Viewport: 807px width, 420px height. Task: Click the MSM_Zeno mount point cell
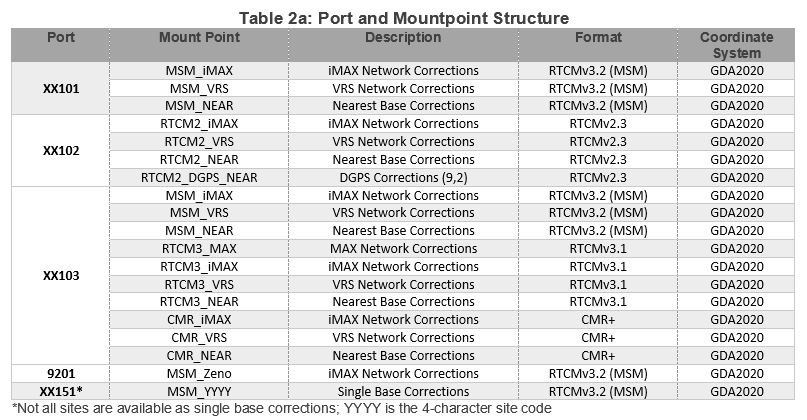click(200, 373)
